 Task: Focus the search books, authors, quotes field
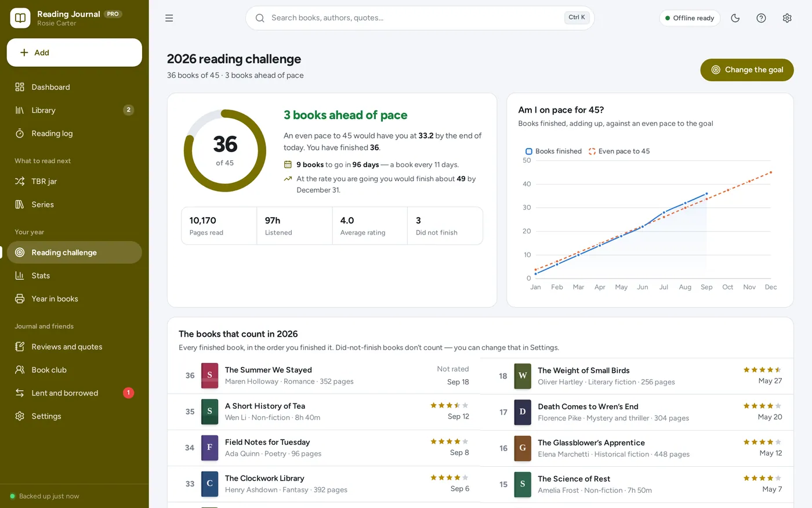click(x=420, y=18)
